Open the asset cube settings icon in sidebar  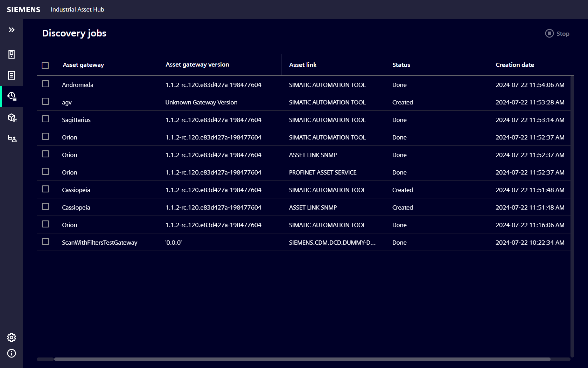coord(12,117)
